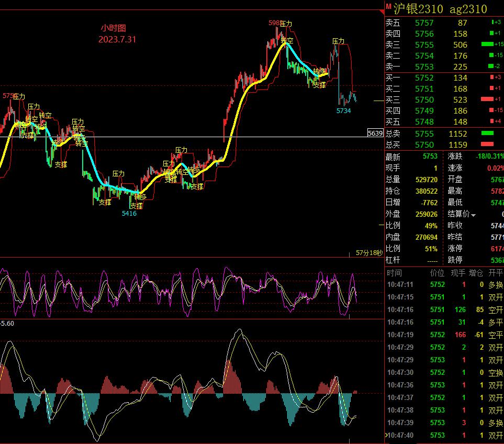Select the 买一 bid price 5752 in order book
504x444 pixels.
[x=424, y=78]
